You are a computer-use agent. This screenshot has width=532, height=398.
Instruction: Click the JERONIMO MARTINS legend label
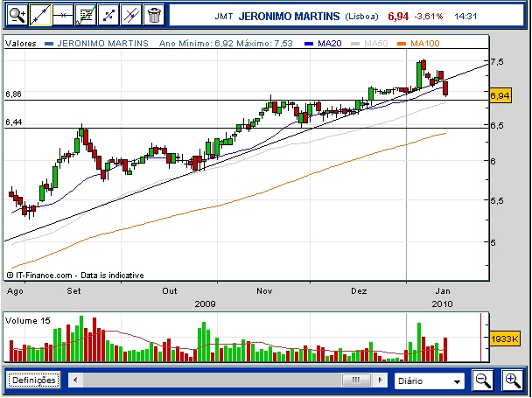102,44
